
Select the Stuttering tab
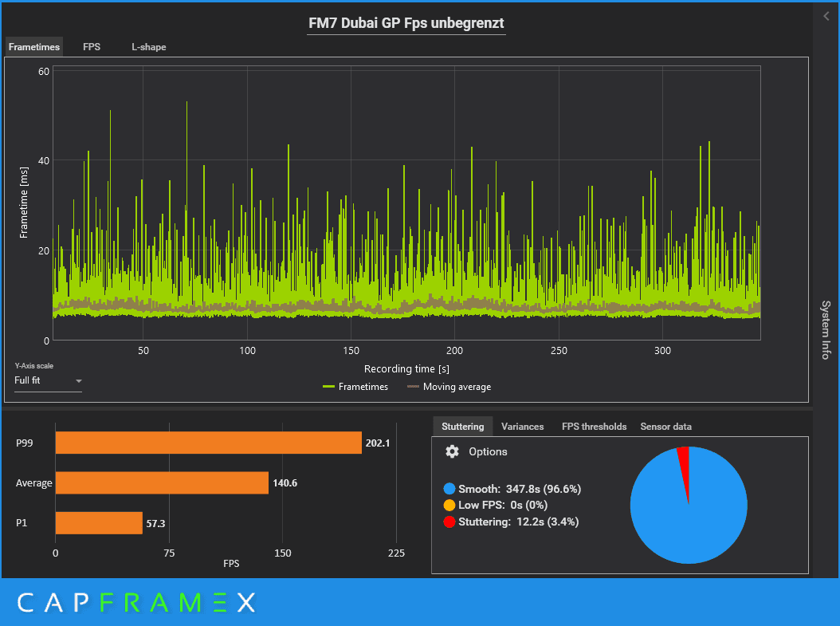tap(463, 427)
